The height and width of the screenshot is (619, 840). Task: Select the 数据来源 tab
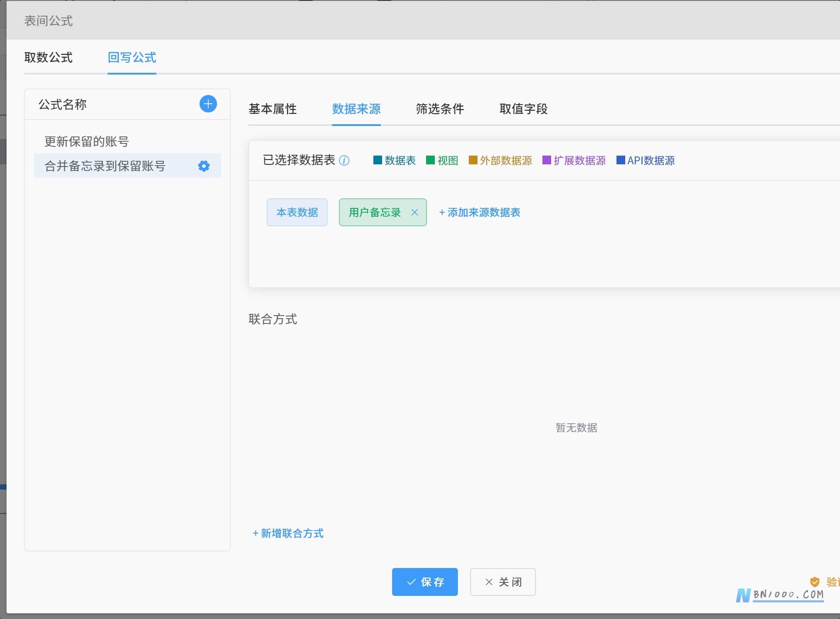[356, 109]
